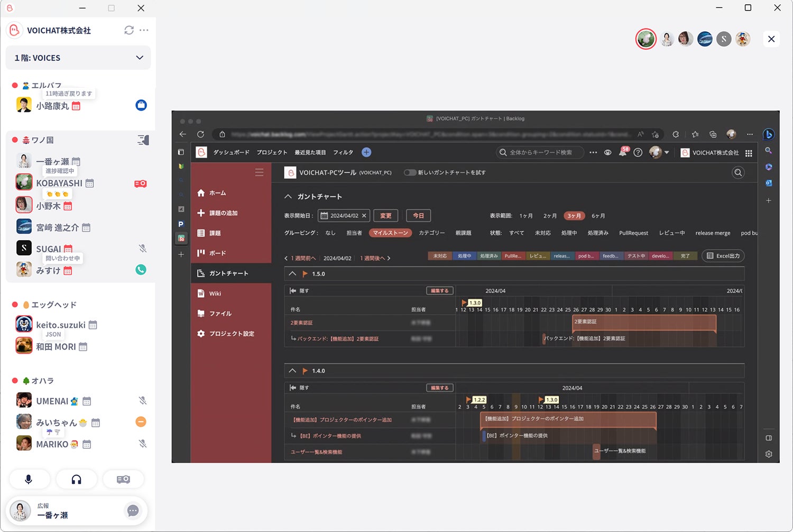This screenshot has height=532, width=793.
Task: Click the calendar icon next to 小路康丸
Action: click(76, 106)
